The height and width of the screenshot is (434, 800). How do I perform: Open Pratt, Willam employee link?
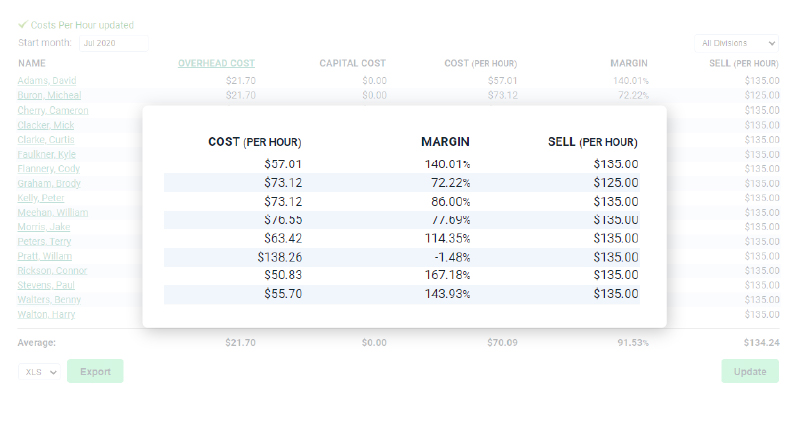point(44,256)
